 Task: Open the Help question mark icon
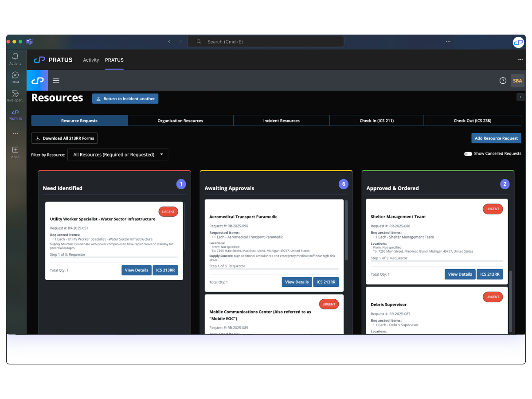[503, 81]
